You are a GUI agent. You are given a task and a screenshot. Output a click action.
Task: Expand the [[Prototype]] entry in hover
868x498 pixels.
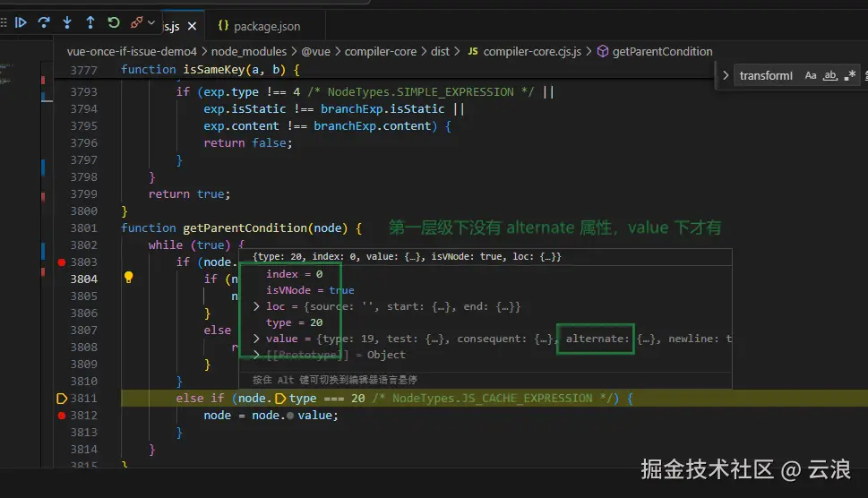click(x=256, y=355)
